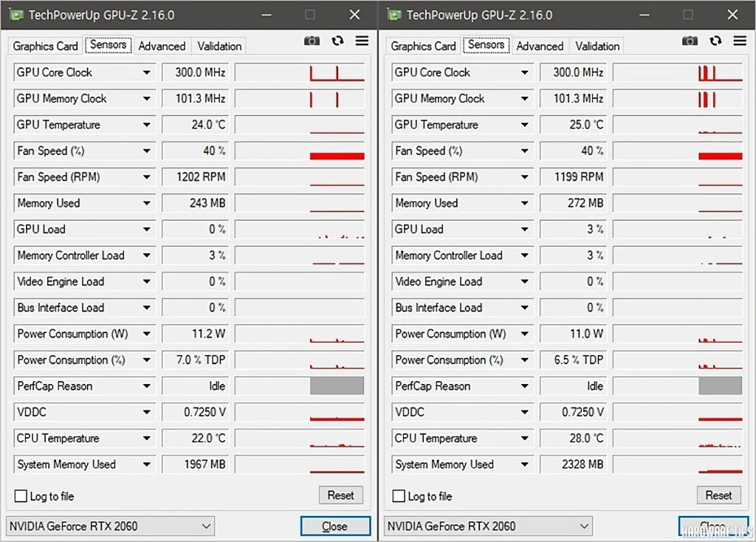Click the camera icon in right GPU-Z window
This screenshot has width=756, height=542.
tap(690, 41)
